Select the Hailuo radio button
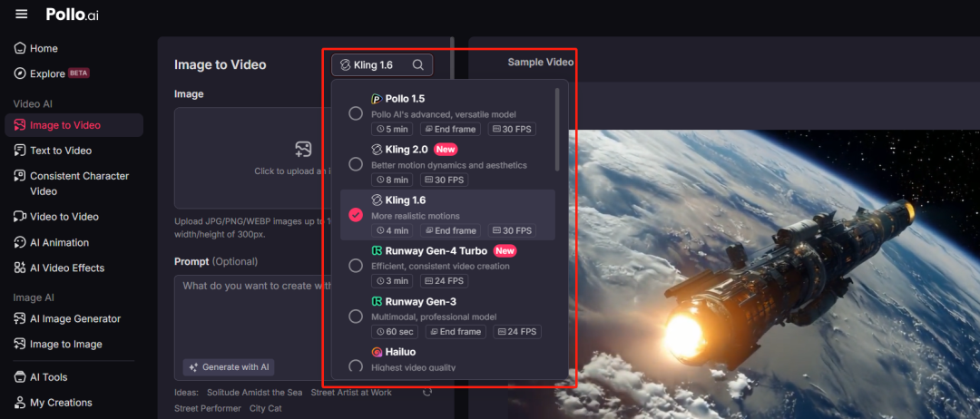Viewport: 980px width, 419px height. [x=356, y=365]
